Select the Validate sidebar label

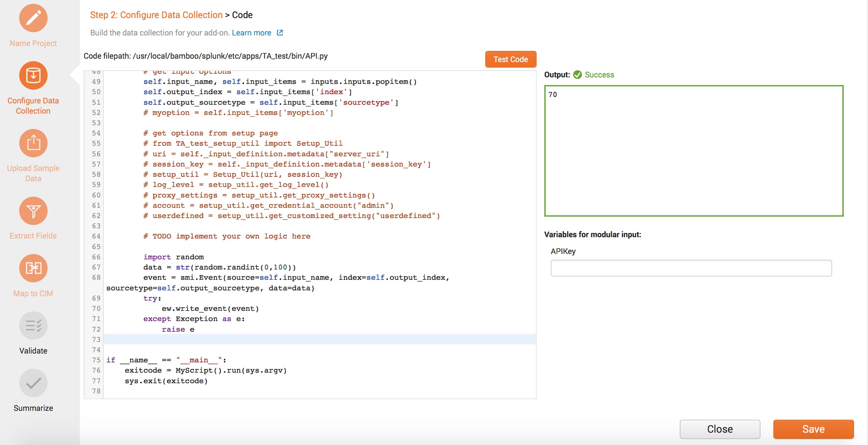[33, 351]
